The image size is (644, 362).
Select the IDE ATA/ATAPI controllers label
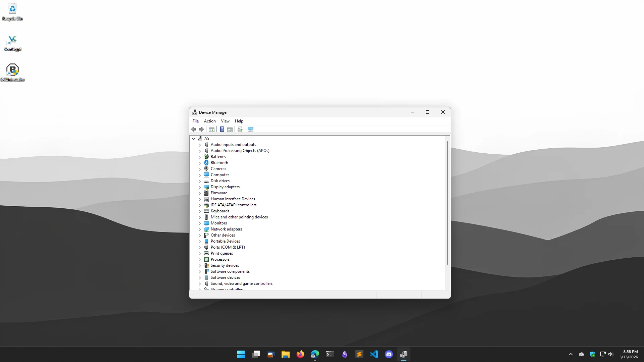point(234,205)
